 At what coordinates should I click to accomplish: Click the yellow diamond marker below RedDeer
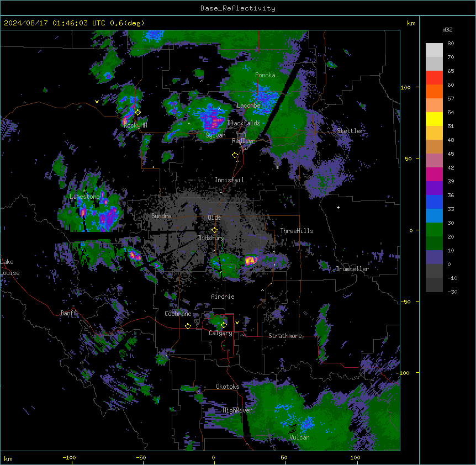click(235, 155)
